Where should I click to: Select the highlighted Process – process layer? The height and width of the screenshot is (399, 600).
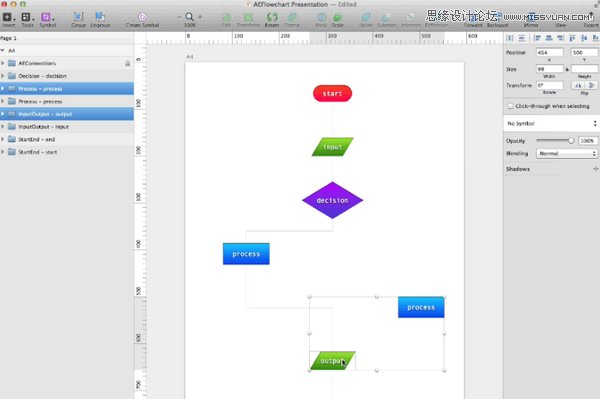pyautogui.click(x=67, y=88)
